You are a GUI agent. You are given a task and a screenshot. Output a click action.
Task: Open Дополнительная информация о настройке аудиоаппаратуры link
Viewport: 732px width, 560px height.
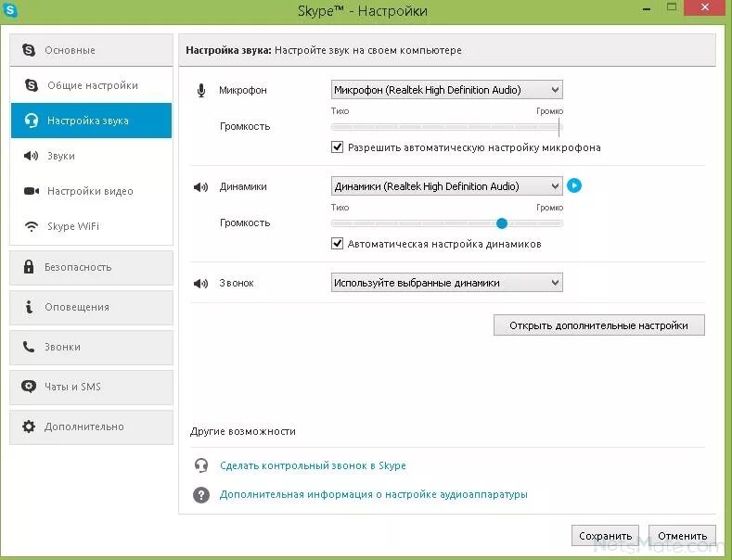coord(374,494)
